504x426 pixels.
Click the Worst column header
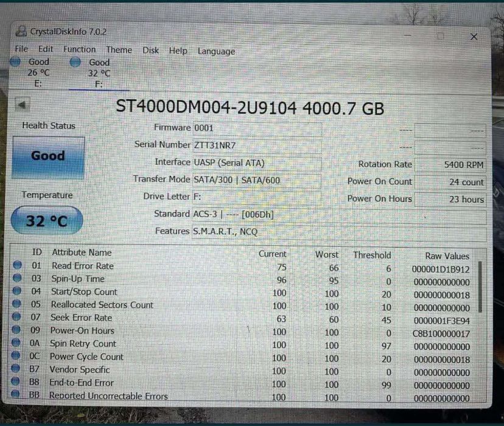pos(327,255)
